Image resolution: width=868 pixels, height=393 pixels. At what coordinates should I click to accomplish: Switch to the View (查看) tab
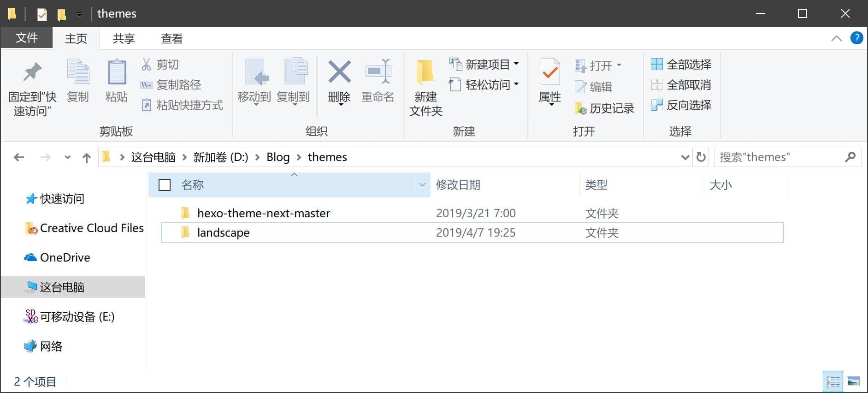(171, 39)
